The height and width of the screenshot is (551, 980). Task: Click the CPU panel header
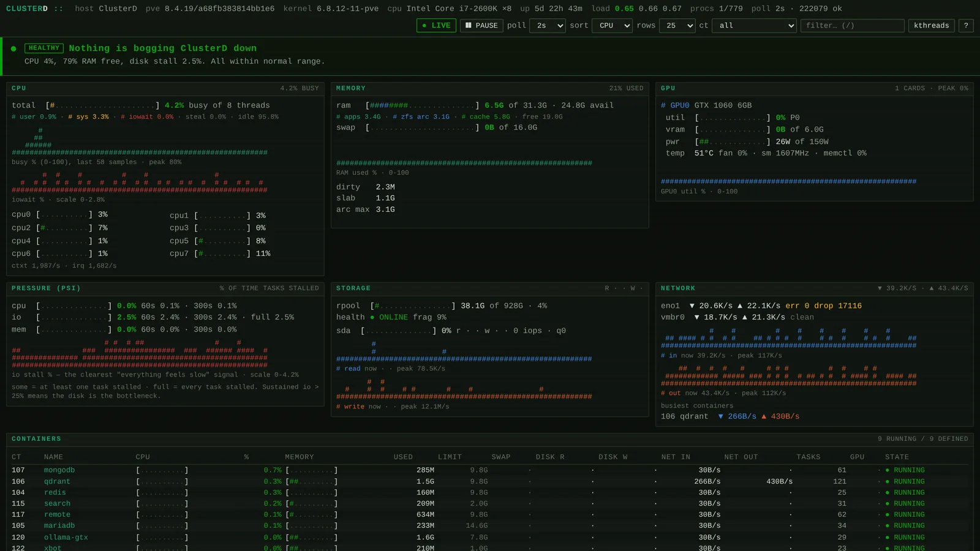point(165,88)
